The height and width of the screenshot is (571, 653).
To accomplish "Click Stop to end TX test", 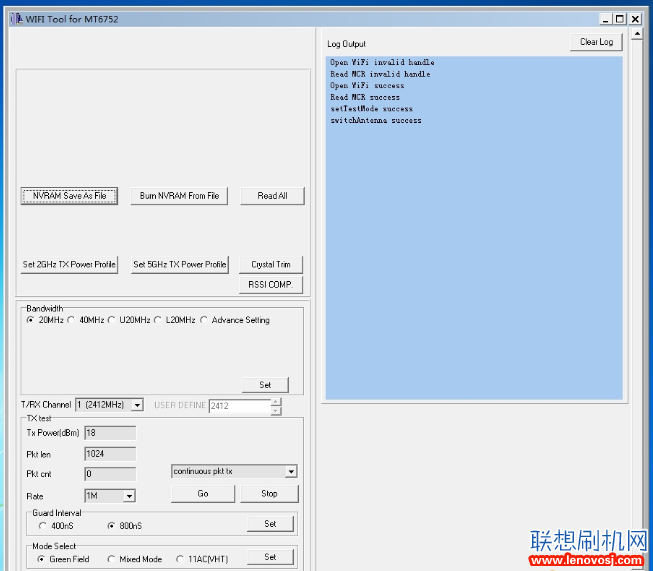I will (x=269, y=494).
